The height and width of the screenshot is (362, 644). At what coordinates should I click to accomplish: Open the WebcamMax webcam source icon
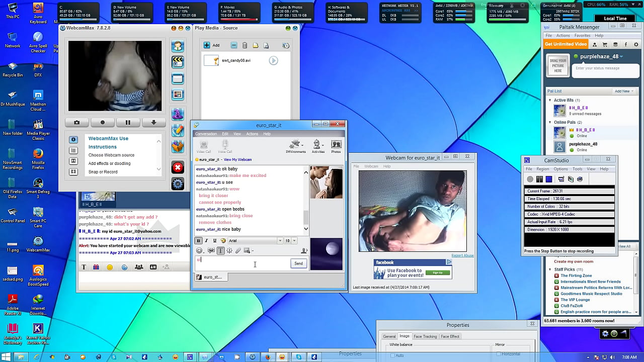[178, 46]
